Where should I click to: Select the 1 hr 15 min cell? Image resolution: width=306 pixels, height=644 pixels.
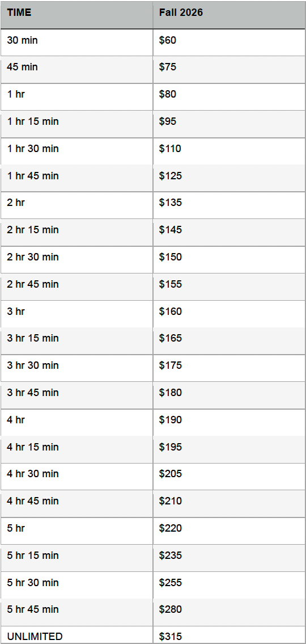pyautogui.click(x=76, y=124)
